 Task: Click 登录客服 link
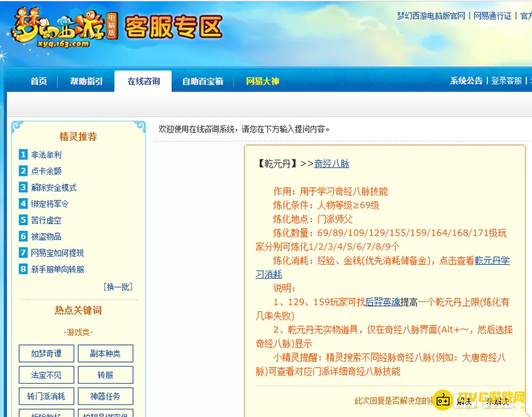pyautogui.click(x=506, y=80)
